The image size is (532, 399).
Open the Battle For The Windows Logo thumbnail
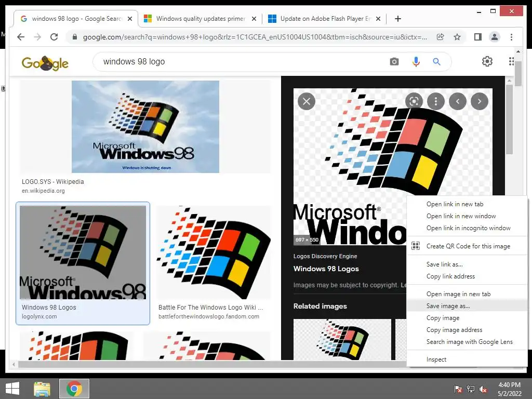pyautogui.click(x=214, y=252)
